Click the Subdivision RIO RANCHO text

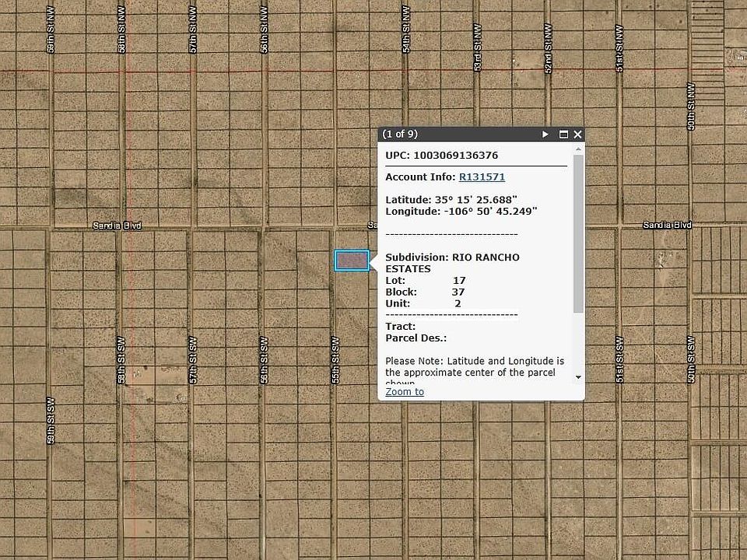coord(452,257)
